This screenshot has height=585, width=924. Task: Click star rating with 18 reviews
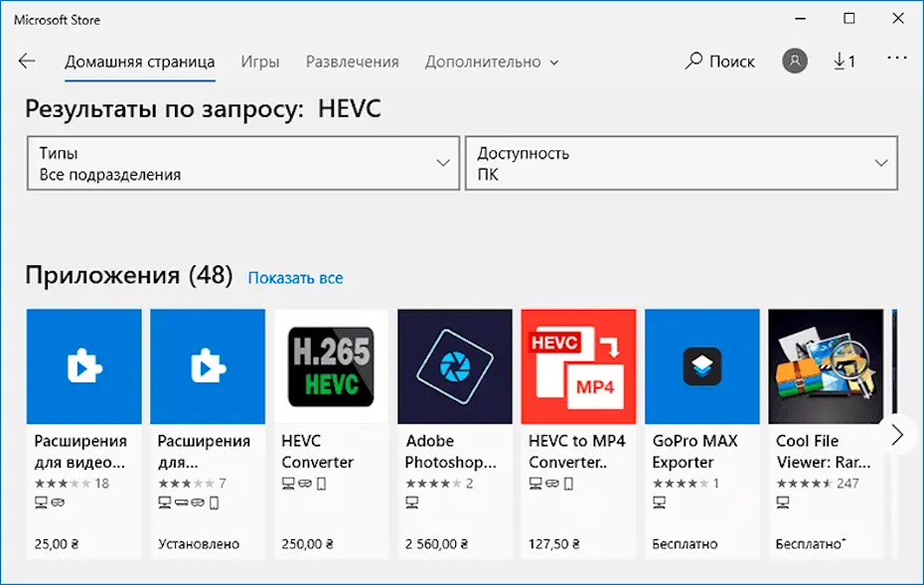[72, 484]
